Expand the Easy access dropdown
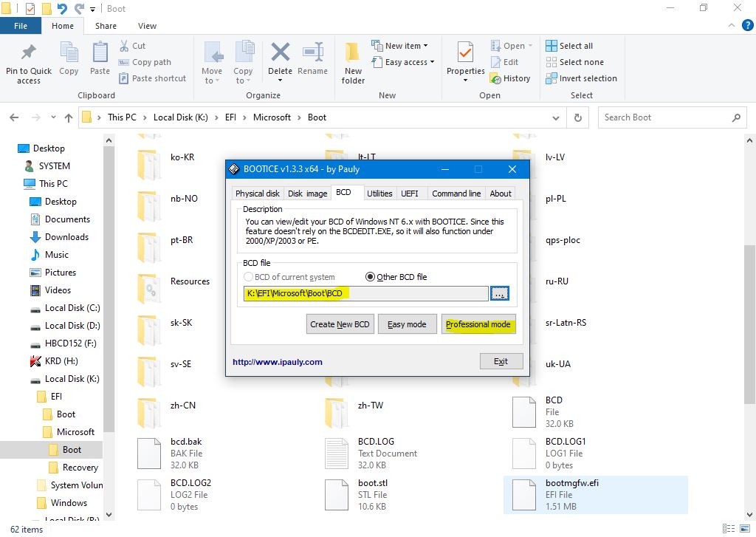 pyautogui.click(x=410, y=62)
